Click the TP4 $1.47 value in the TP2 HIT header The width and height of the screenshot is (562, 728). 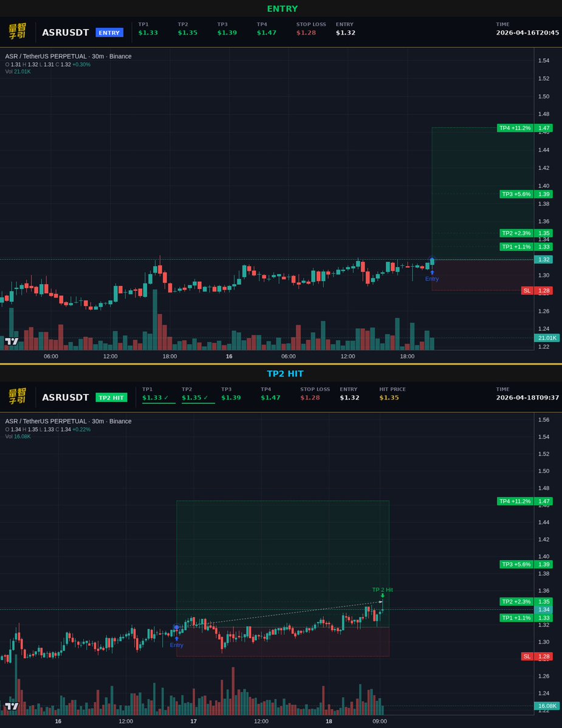(270, 398)
